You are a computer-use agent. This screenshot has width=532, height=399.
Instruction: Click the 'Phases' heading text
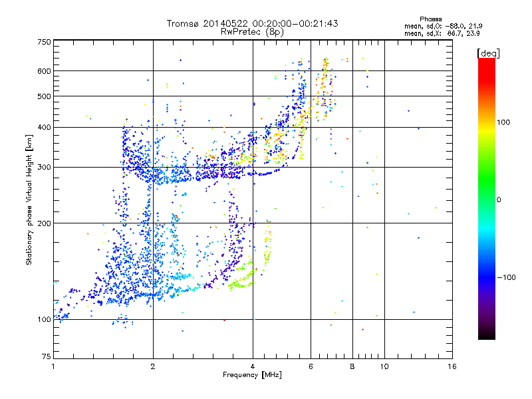coord(430,19)
